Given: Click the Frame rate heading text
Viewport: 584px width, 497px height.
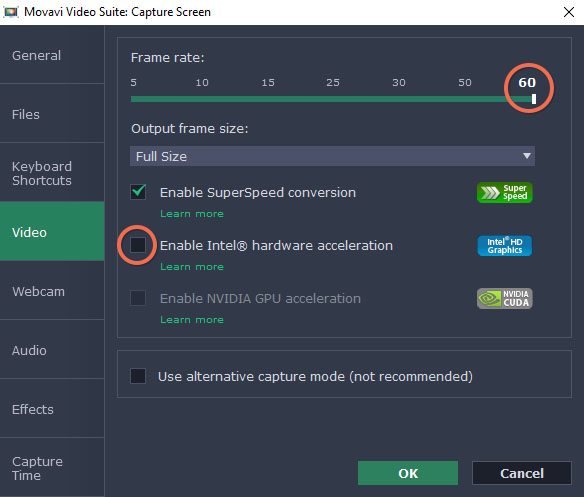Looking at the screenshot, I should click(x=168, y=57).
